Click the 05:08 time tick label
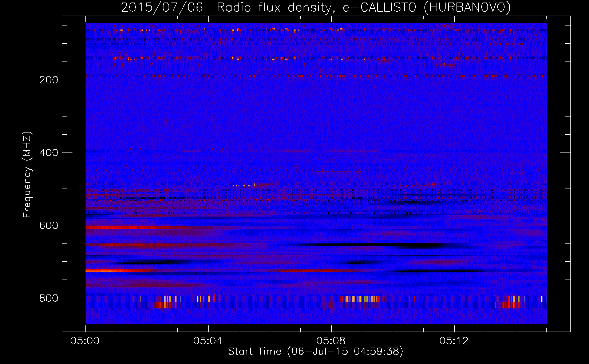The width and height of the screenshot is (589, 364). tap(331, 341)
